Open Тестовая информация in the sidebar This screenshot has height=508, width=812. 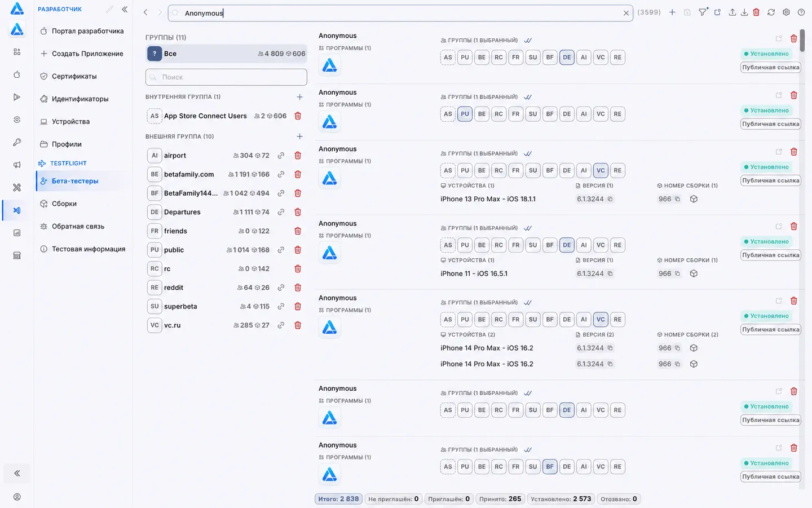click(x=82, y=249)
